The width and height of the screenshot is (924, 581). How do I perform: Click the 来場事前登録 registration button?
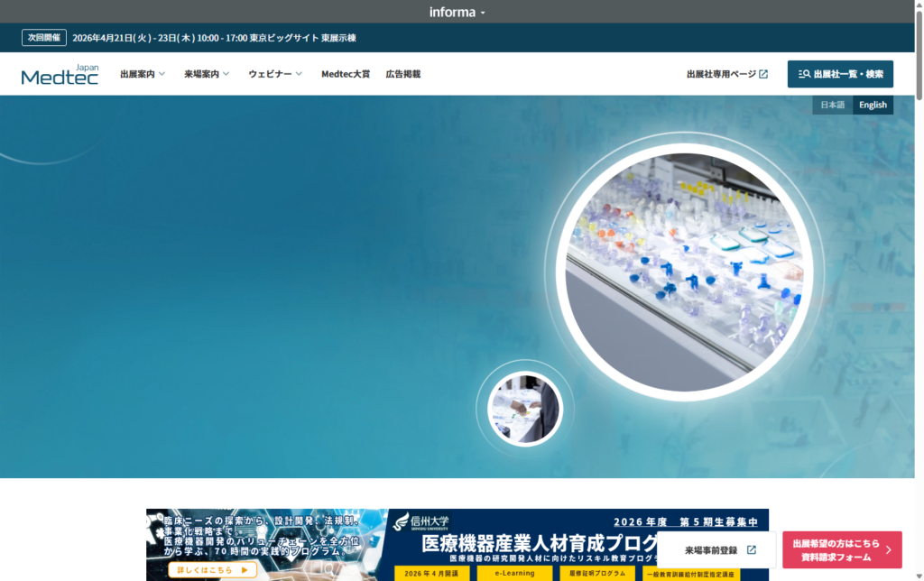711,549
